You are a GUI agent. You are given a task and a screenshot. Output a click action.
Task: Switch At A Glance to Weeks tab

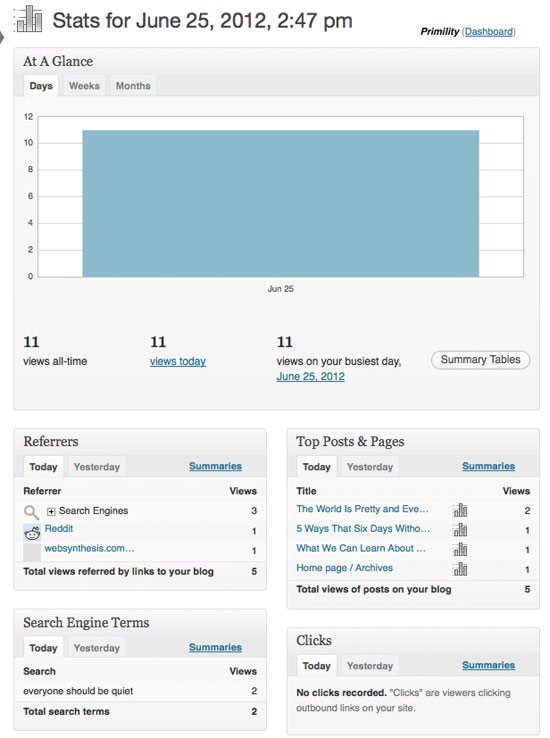tap(84, 86)
